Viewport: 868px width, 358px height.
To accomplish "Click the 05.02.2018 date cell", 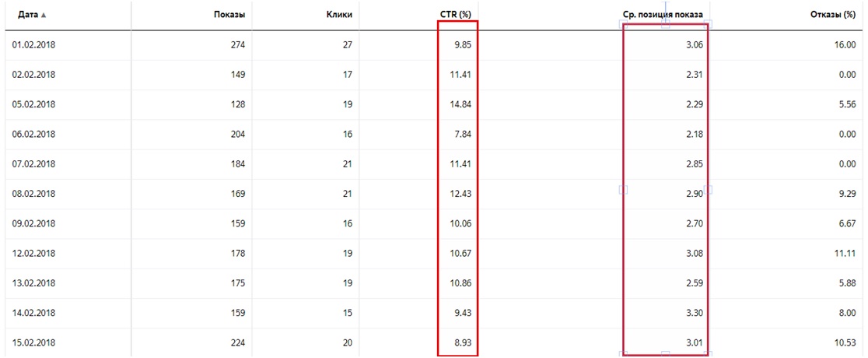I will 33,104.
